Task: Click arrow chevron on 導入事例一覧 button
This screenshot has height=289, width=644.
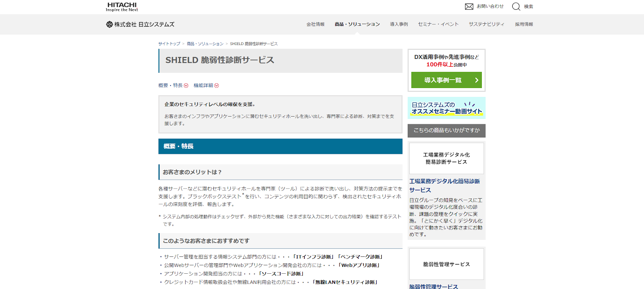Action: pyautogui.click(x=477, y=80)
